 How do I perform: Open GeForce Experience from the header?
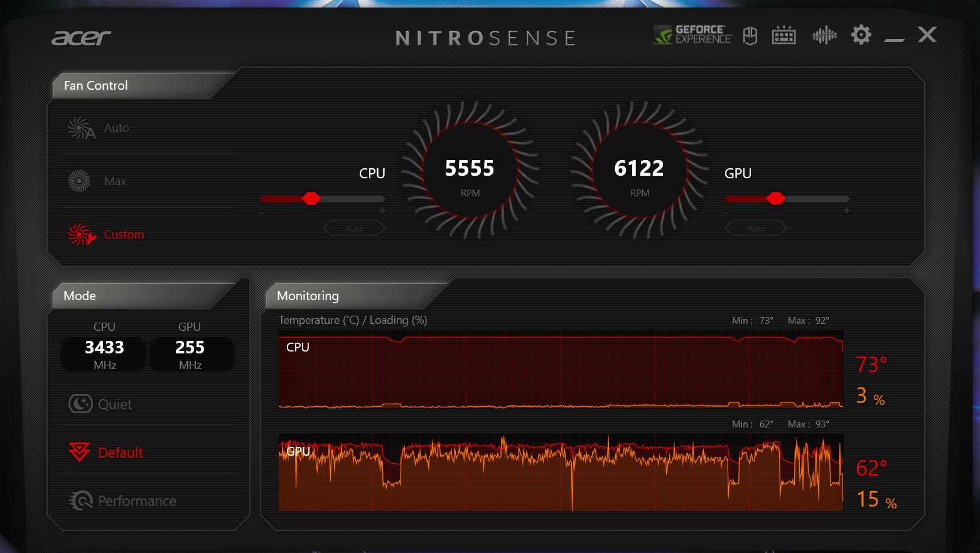coord(692,35)
